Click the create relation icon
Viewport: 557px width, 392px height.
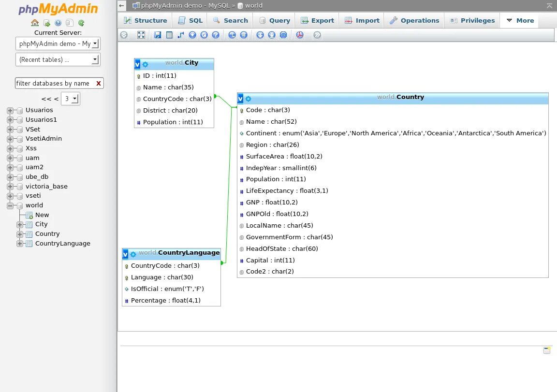(x=181, y=35)
